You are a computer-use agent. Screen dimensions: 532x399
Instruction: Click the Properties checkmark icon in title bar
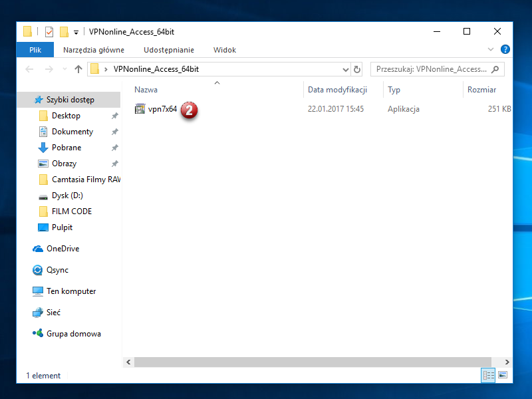point(49,32)
